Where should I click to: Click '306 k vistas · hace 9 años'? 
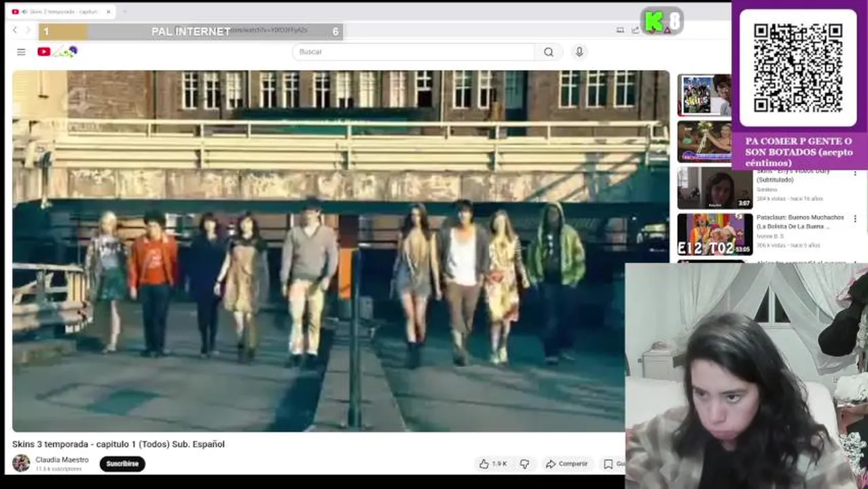(788, 245)
